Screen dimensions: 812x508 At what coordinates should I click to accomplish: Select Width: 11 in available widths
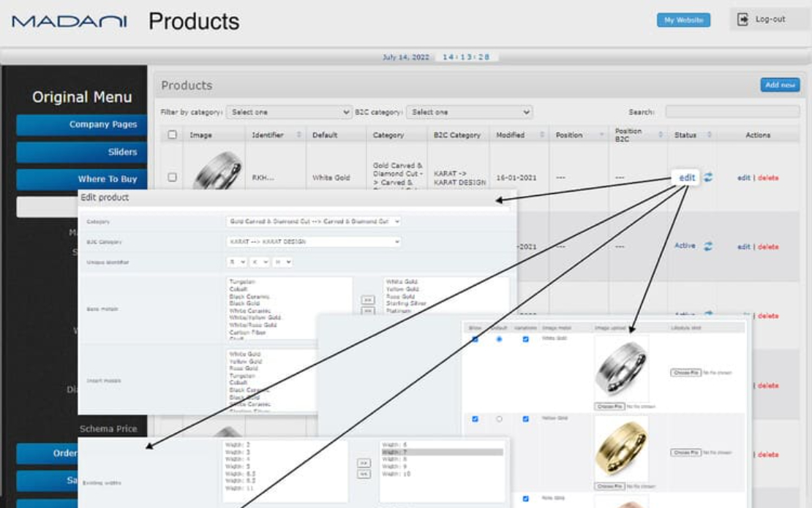239,488
